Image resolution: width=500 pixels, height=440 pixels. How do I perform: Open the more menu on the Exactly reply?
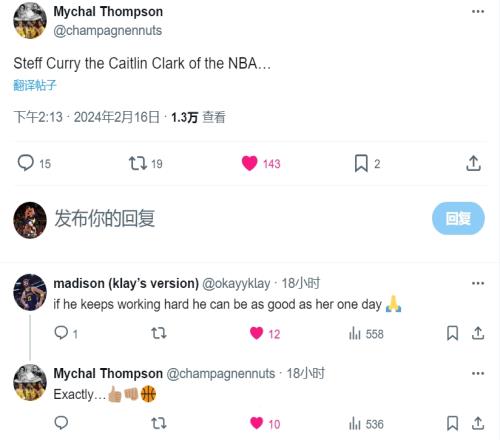(478, 373)
